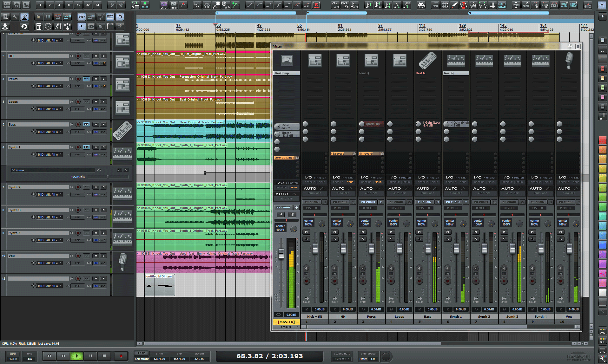Screen dimensions: 608x364
Task: Select the red color swatch in right palette
Action: pos(602,140)
